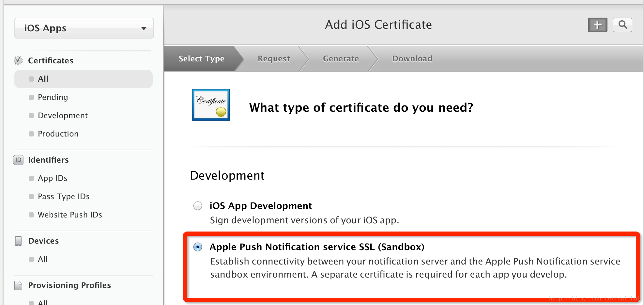Go to the Download step

pyautogui.click(x=412, y=58)
